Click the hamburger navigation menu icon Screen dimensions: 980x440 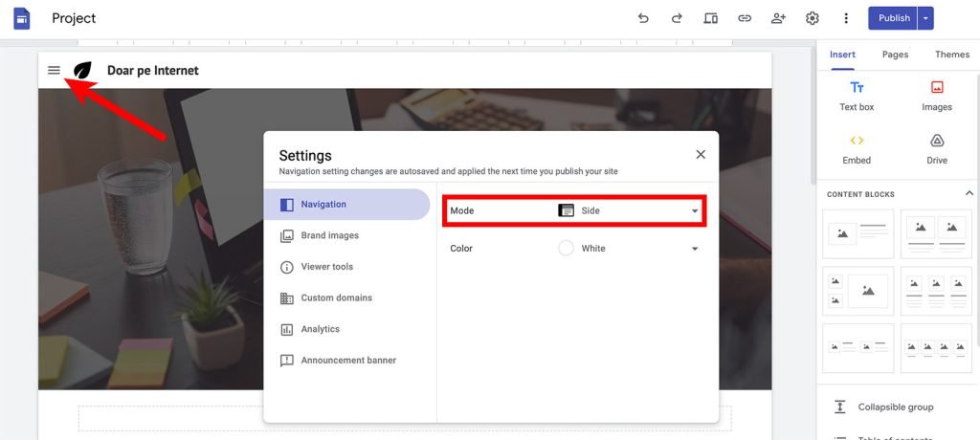pyautogui.click(x=54, y=70)
